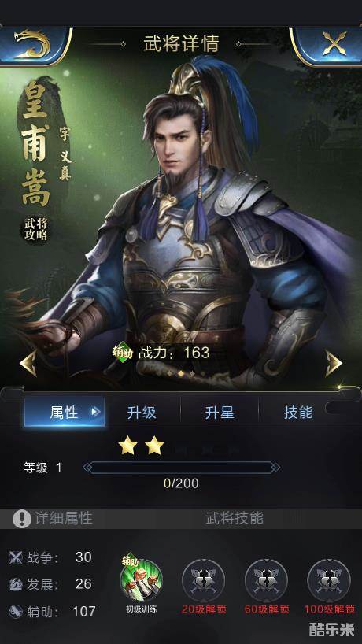The image size is (362, 644).
Task: Tap the locked 60级解锁 skill slot
Action: tap(266, 580)
